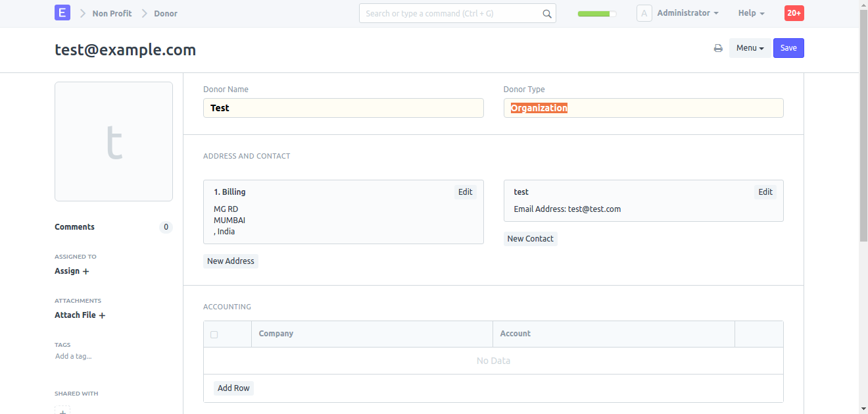This screenshot has height=414, width=868.
Task: Open the Menu dropdown
Action: pyautogui.click(x=750, y=48)
